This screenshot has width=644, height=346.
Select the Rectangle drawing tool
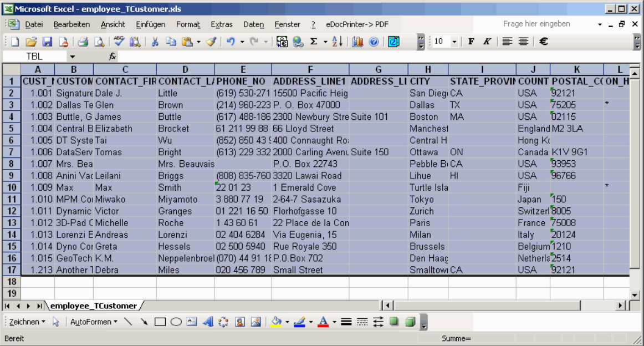(x=160, y=322)
